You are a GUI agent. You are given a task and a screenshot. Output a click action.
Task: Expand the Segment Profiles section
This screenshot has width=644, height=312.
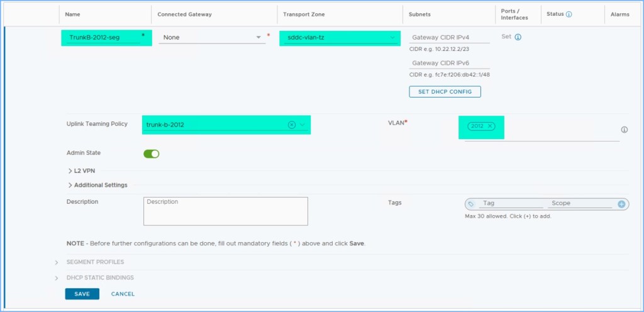coord(57,262)
